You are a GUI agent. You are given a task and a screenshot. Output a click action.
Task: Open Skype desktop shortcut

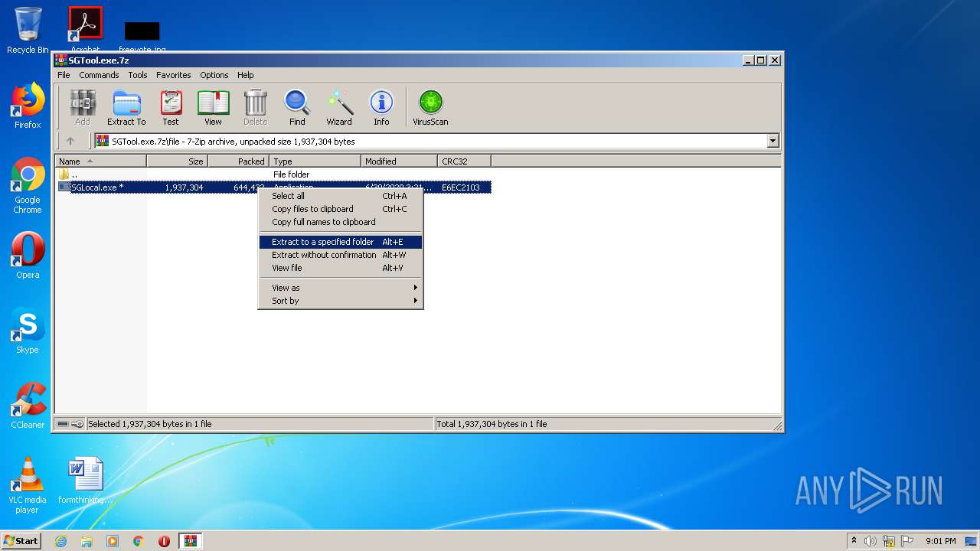point(28,331)
